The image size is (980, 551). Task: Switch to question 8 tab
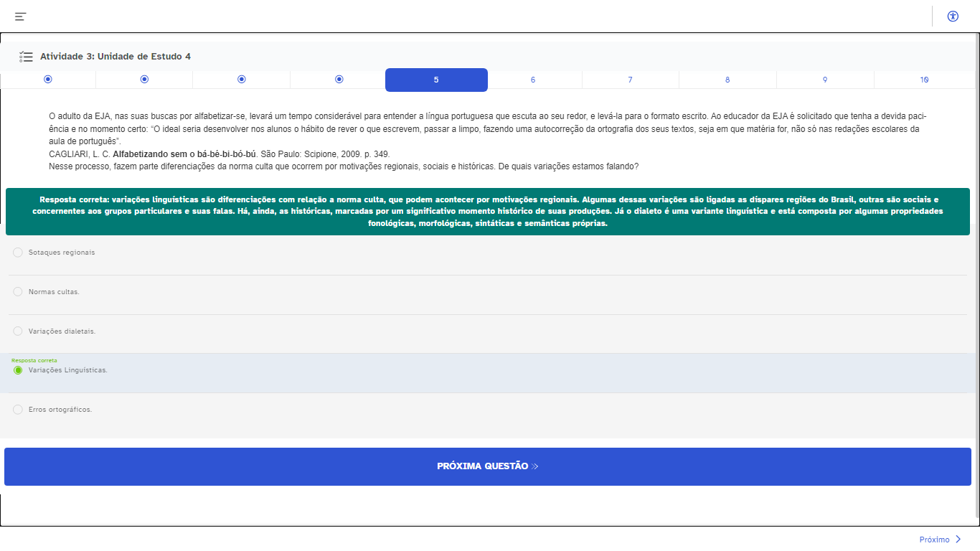tap(727, 80)
